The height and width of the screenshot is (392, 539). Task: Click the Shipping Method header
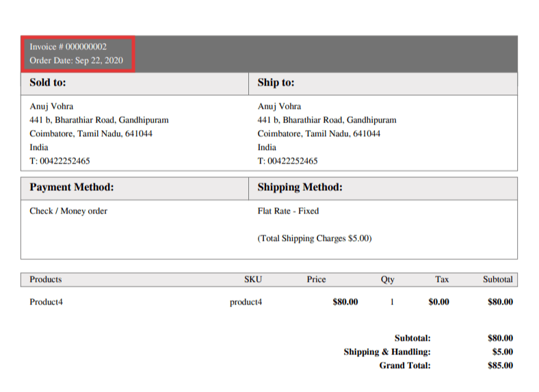300,187
